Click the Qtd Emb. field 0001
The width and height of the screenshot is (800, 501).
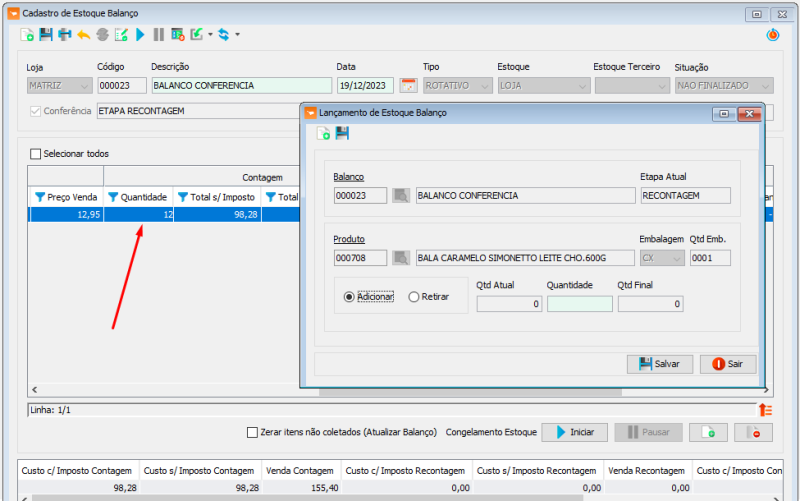pyautogui.click(x=710, y=258)
